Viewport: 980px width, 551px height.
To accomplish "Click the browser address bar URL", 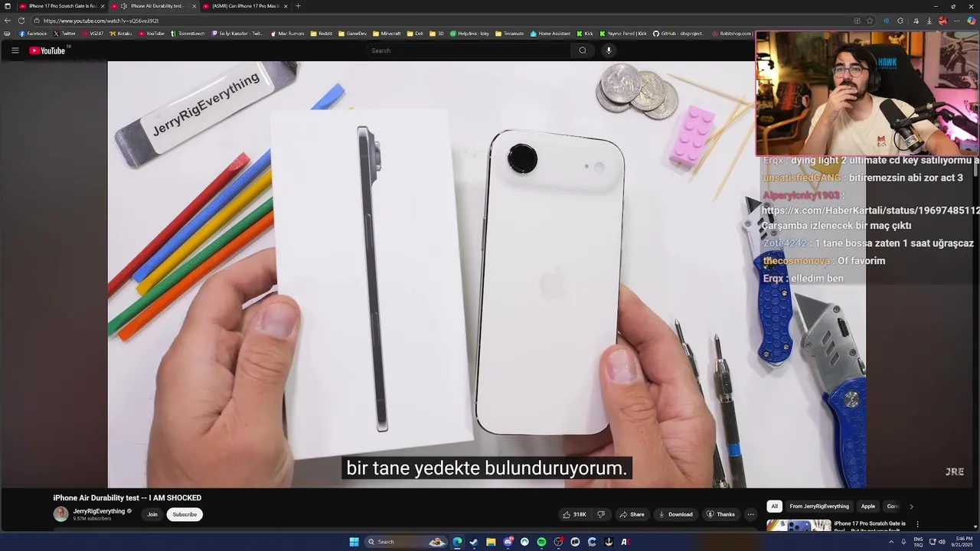I will tap(101, 21).
